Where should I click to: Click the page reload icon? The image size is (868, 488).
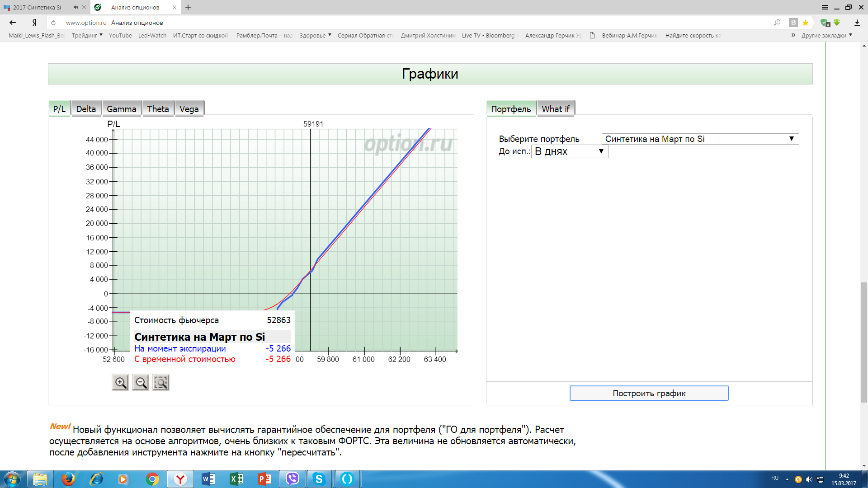(x=53, y=23)
